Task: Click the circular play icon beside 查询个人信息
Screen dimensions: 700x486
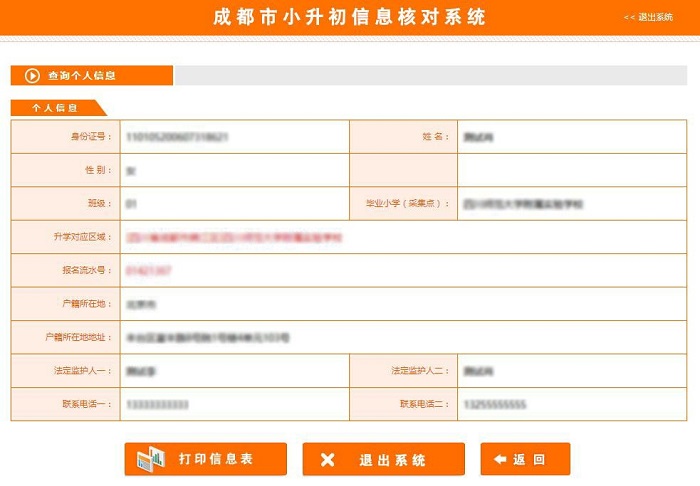Action: pyautogui.click(x=32, y=76)
